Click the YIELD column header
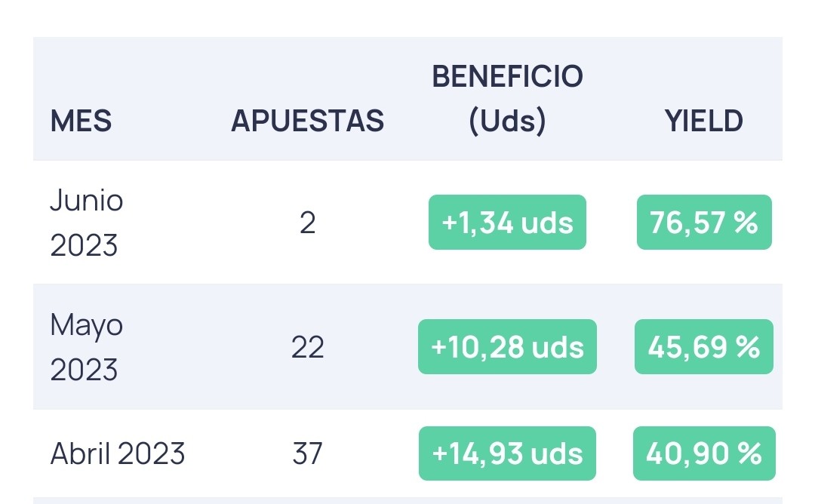Screen dimensions: 815x504 coord(704,121)
